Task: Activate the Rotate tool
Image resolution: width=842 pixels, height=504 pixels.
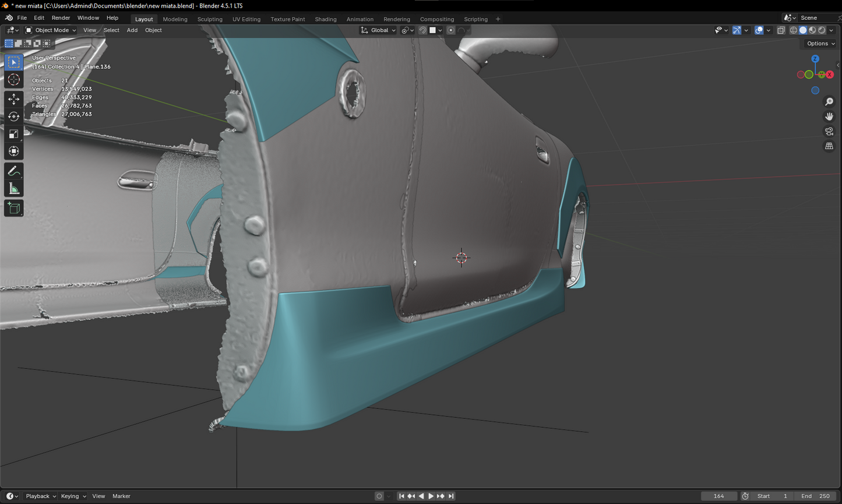Action: coord(13,117)
